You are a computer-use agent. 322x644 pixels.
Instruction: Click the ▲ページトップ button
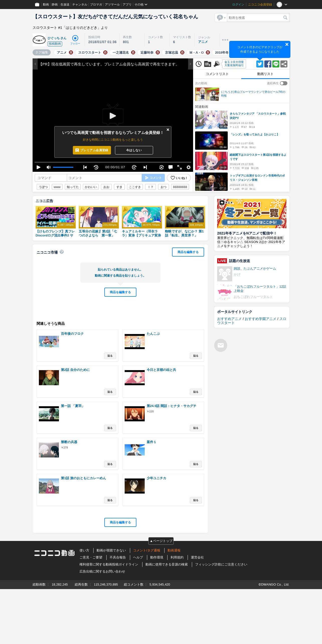click(x=161, y=541)
